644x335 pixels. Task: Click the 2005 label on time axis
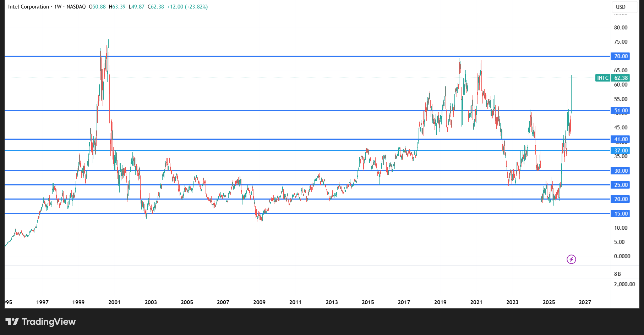(x=187, y=302)
